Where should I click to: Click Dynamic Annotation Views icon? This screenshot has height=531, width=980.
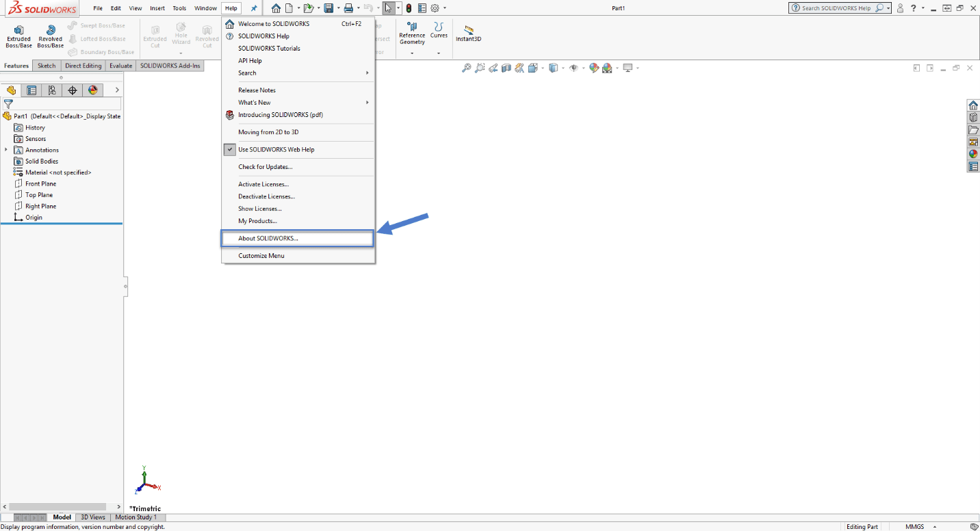519,68
